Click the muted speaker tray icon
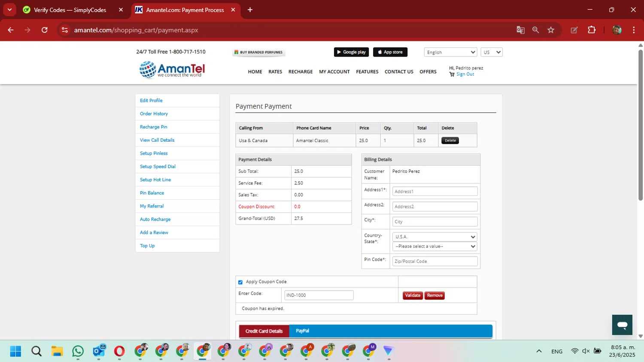 click(x=586, y=351)
